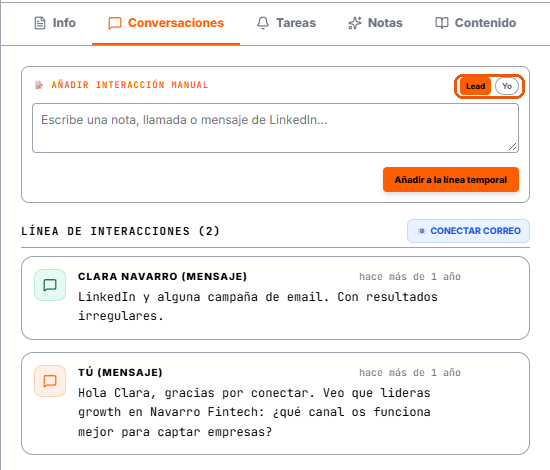Viewport: 550px width, 470px height.
Task: Go to the Contenido tab
Action: (476, 23)
